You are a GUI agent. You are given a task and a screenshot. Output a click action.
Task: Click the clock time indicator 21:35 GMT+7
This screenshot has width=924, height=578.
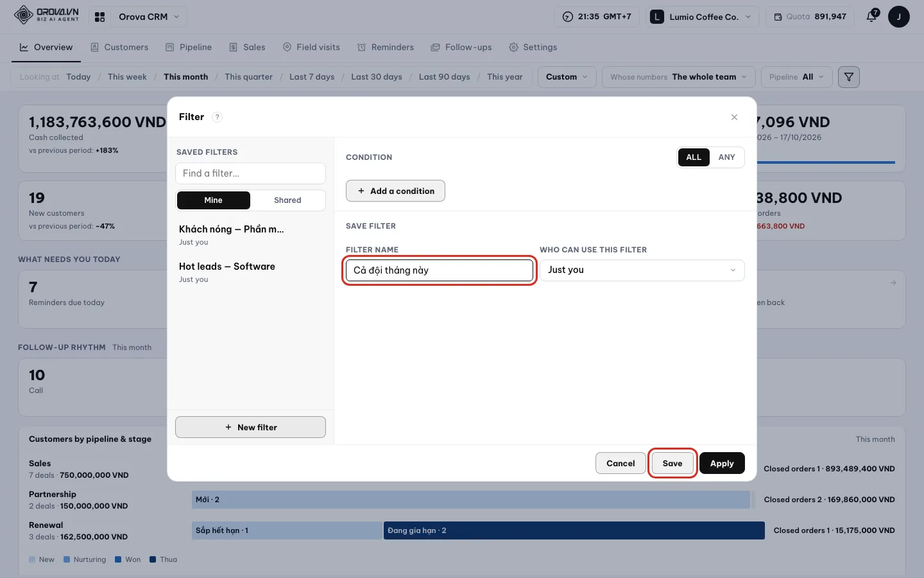click(597, 17)
